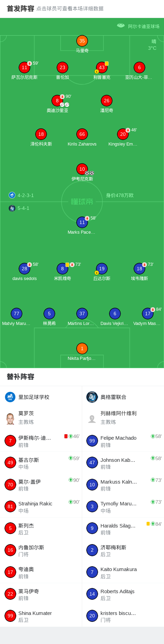The height and width of the screenshot is (644, 164).
Task: Tap orange goalkeeper 1 Nikita Parfjo icon
Action: coord(82,348)
